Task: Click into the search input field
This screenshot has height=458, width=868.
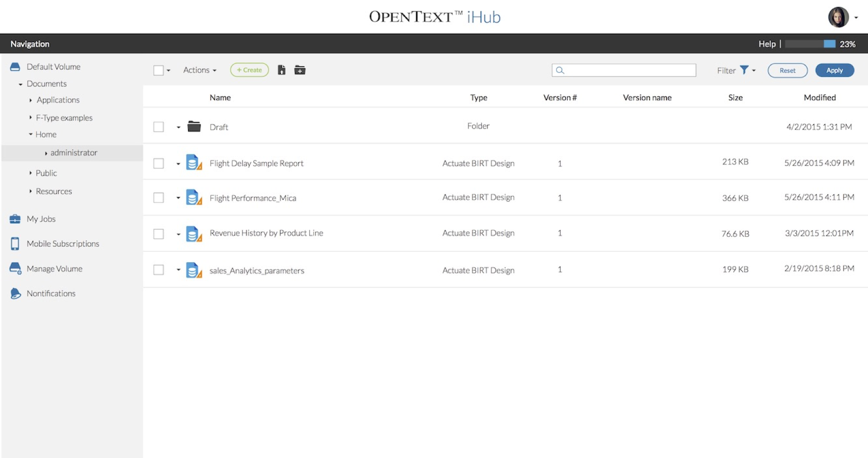Action: pyautogui.click(x=624, y=70)
